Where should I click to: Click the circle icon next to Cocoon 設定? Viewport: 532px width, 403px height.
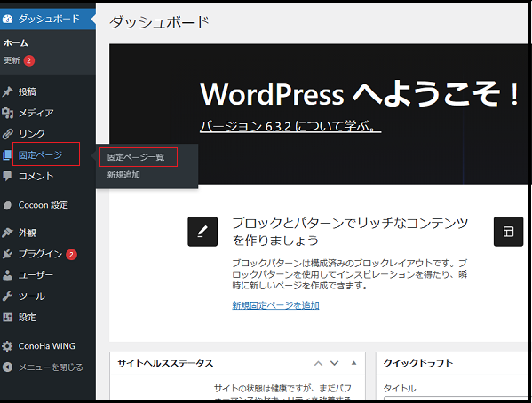tap(7, 205)
